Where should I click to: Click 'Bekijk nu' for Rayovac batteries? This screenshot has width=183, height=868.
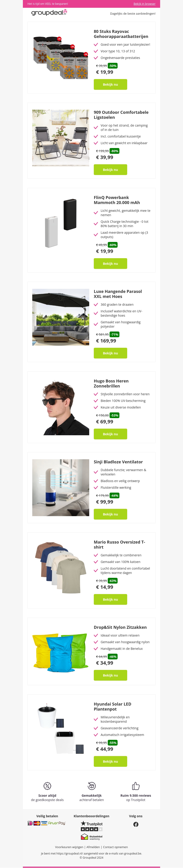click(110, 85)
